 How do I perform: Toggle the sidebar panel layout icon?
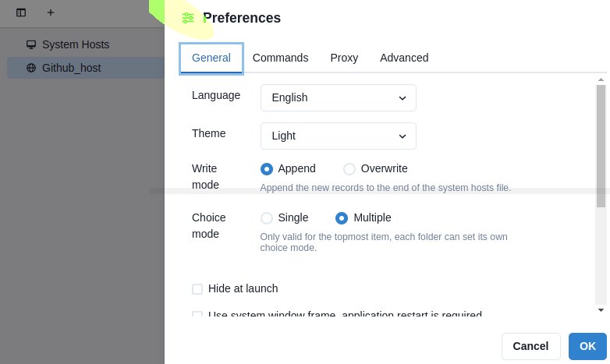click(x=21, y=12)
